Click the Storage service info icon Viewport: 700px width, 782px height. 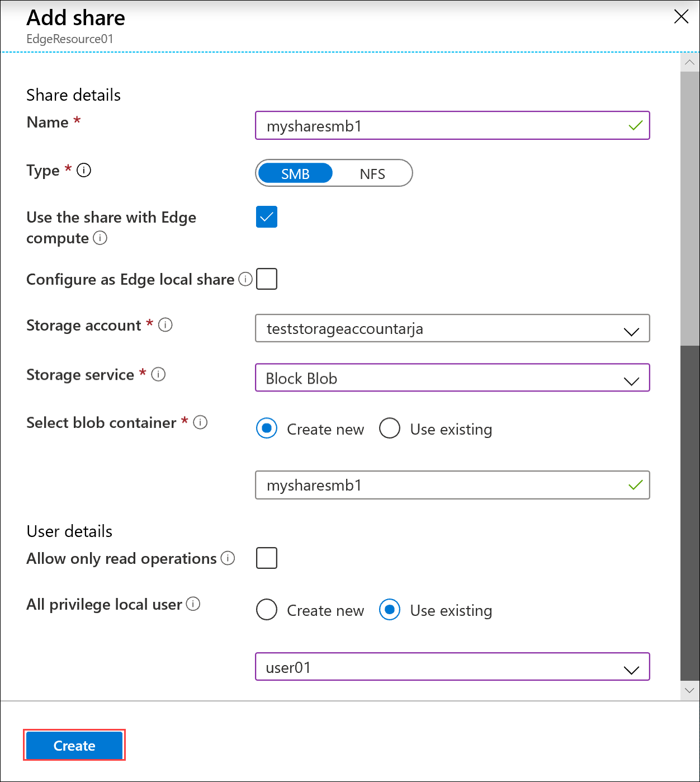click(x=158, y=375)
